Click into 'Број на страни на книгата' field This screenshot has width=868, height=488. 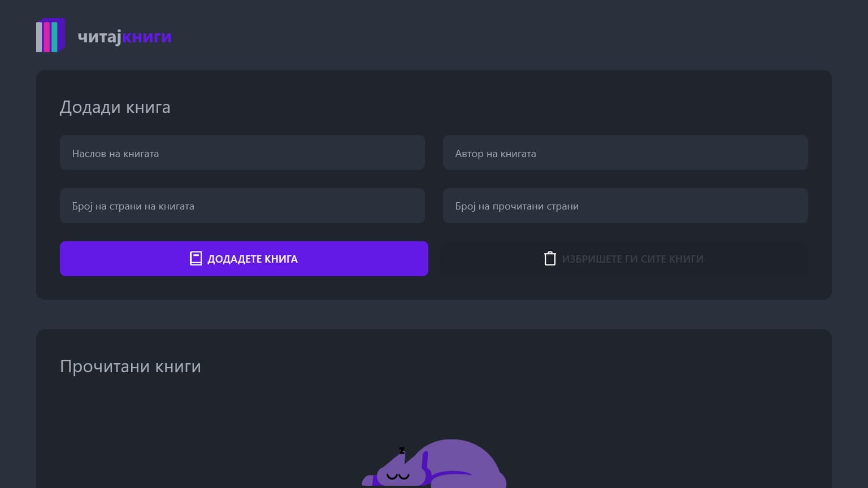pos(242,206)
